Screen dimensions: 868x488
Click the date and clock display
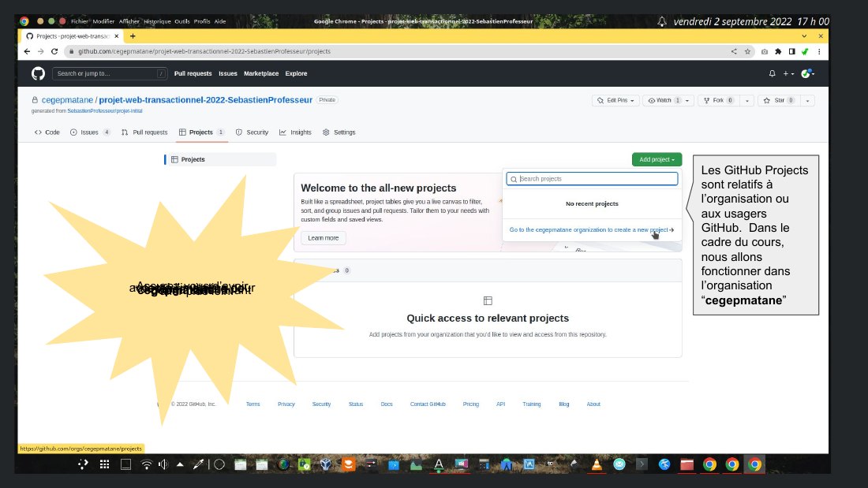coord(751,21)
